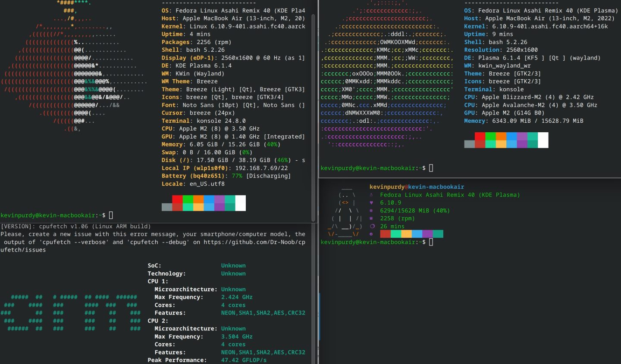Click the clock icon beside 26 mins uptime
Image resolution: width=621 pixels, height=364 pixels.
pos(371,226)
